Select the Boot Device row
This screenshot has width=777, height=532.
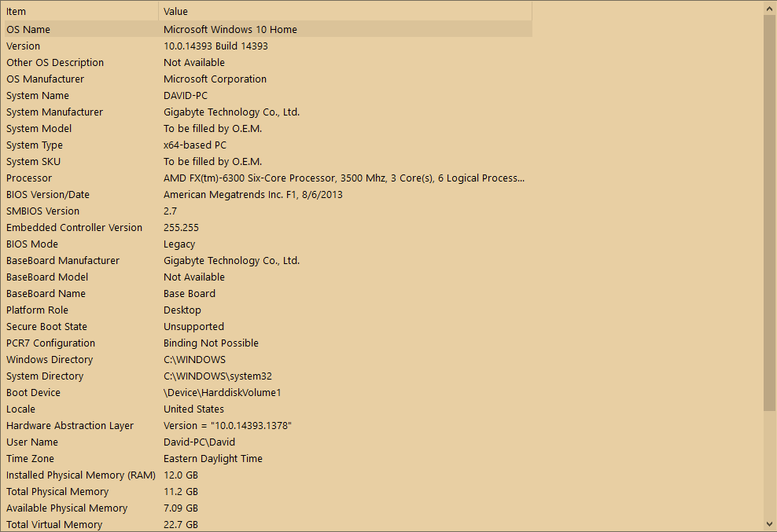(x=268, y=393)
